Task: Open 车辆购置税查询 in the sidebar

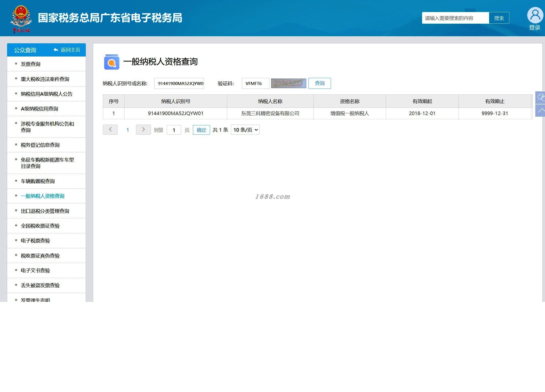Action: pyautogui.click(x=38, y=181)
